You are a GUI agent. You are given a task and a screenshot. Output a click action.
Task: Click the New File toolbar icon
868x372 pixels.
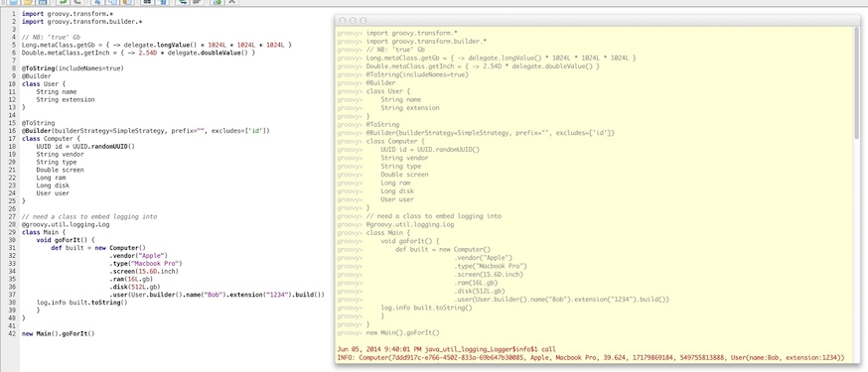tap(13, 2)
